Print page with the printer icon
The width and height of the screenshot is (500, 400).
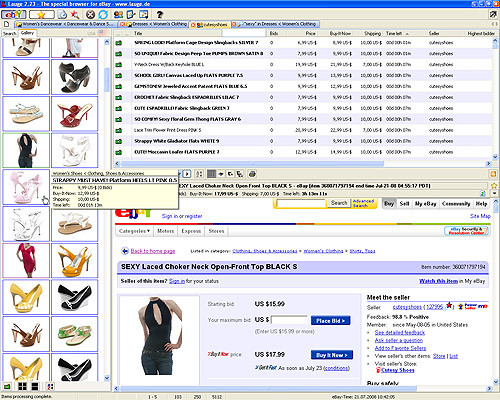tap(252, 174)
